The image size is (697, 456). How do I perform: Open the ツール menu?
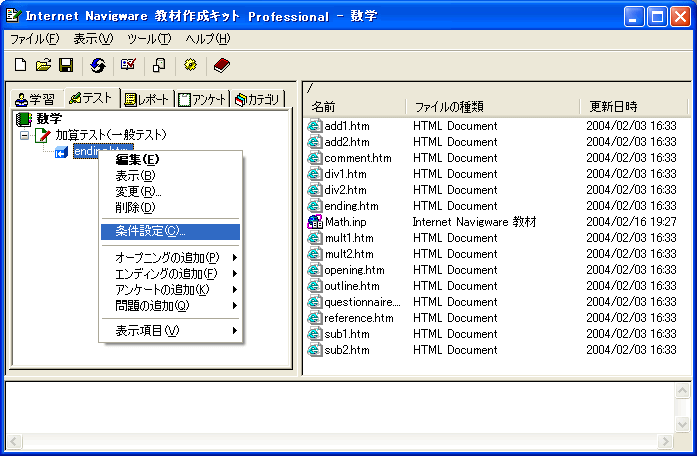point(149,39)
